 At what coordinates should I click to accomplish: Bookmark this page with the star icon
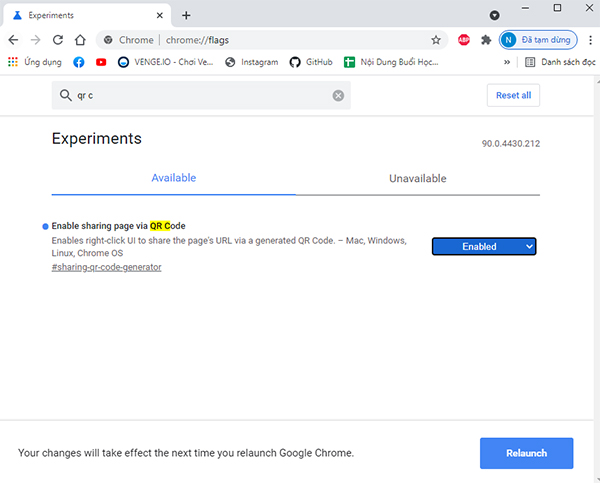pos(436,40)
